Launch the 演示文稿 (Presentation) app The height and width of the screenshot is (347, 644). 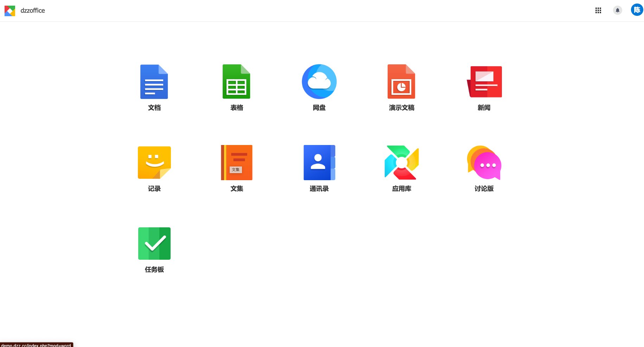pos(401,82)
